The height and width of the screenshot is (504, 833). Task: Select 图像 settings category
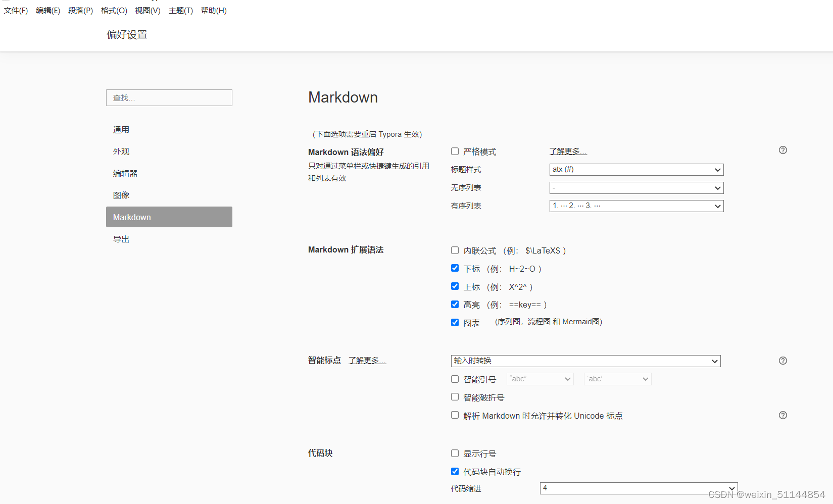click(x=169, y=195)
